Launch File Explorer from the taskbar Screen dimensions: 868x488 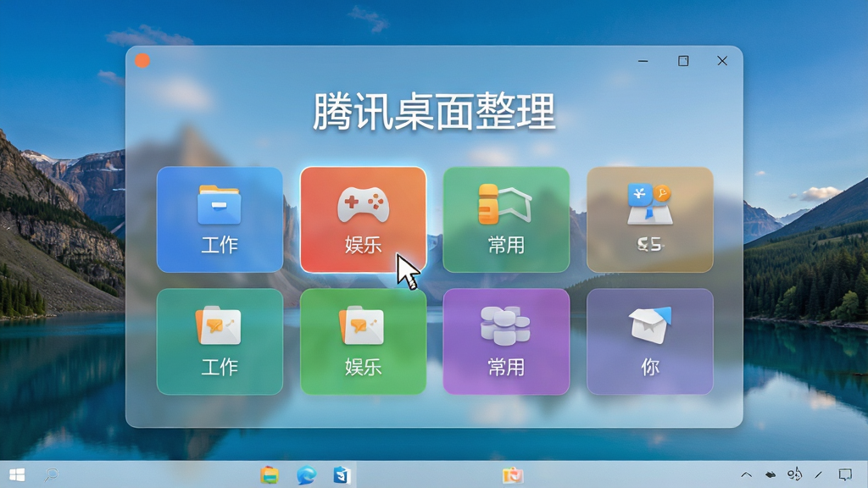(x=270, y=474)
